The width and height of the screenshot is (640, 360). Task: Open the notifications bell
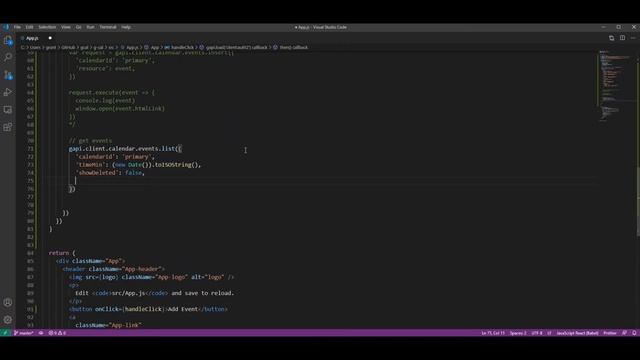[634, 333]
